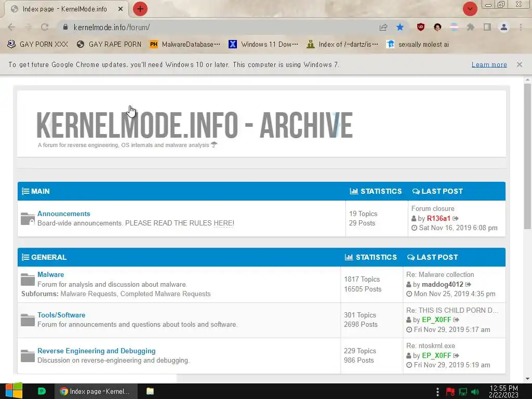
Task: Click latest post icon in Reverse Engineering row
Action: point(456,355)
